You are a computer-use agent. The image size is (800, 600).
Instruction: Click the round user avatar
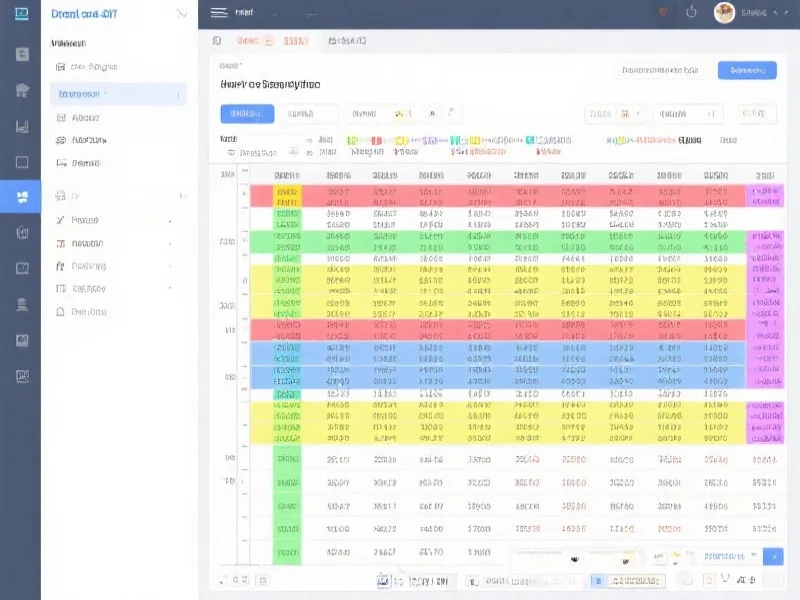click(724, 13)
